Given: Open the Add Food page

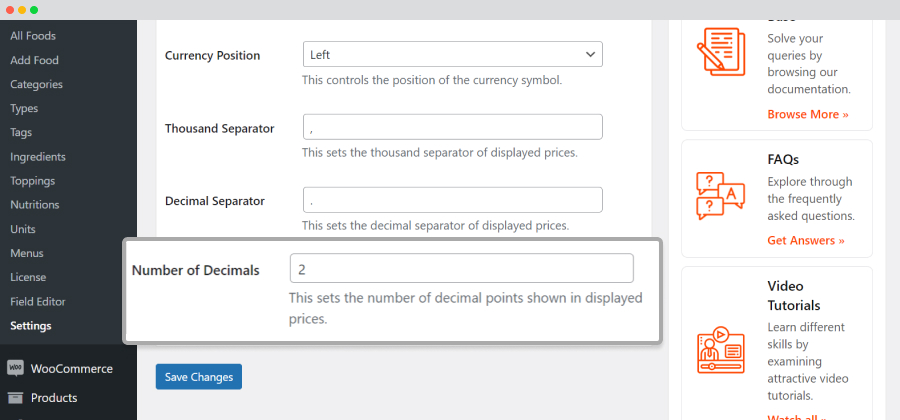Looking at the screenshot, I should pos(34,60).
